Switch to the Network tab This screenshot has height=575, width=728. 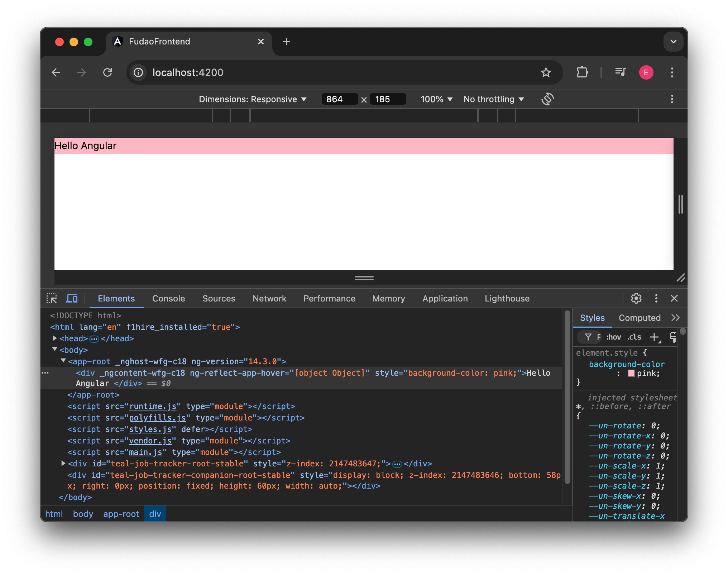pyautogui.click(x=269, y=298)
